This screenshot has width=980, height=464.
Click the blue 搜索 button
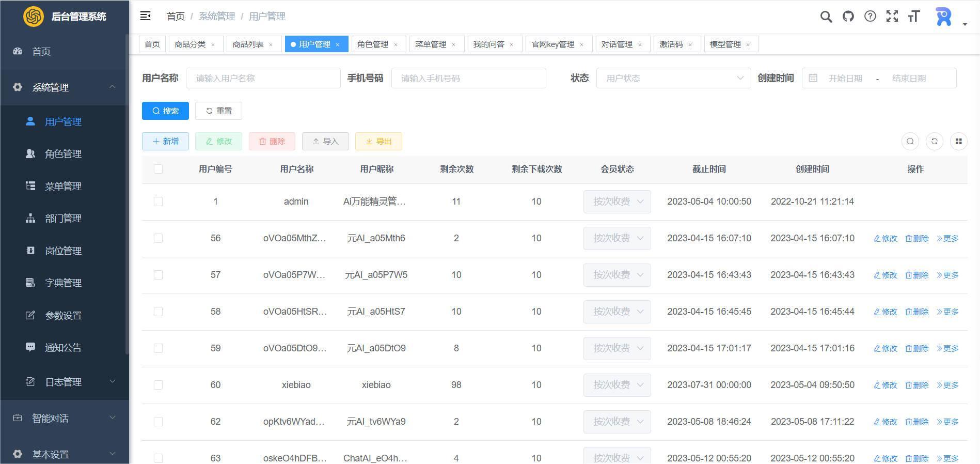pos(165,111)
